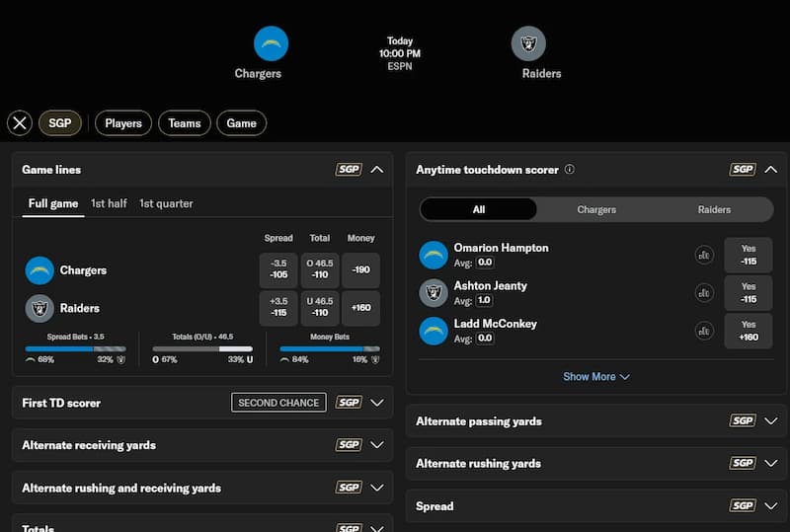Open stats chart icon for Omarion Hampton
The image size is (790, 532).
point(704,255)
